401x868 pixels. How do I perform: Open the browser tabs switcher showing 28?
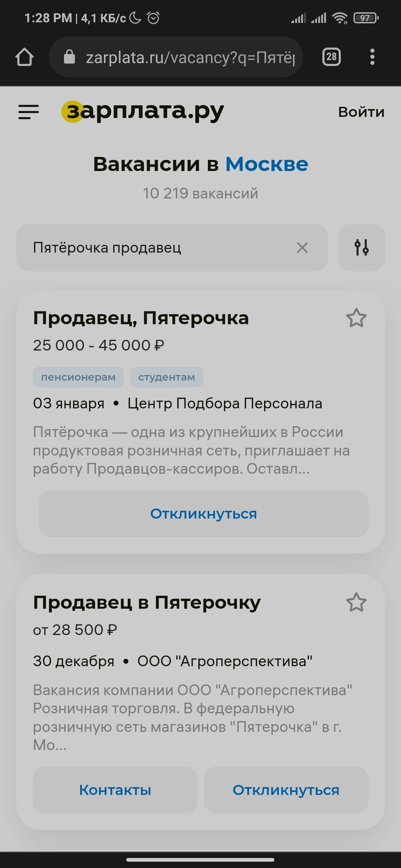click(x=331, y=57)
